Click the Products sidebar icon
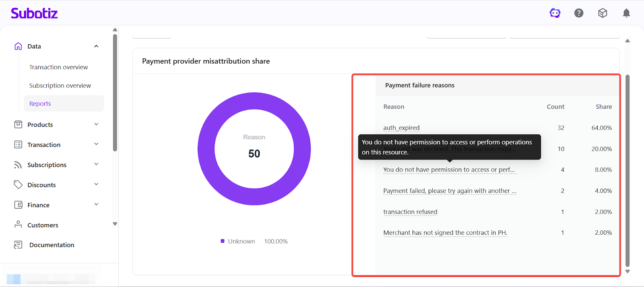644x287 pixels. tap(18, 125)
